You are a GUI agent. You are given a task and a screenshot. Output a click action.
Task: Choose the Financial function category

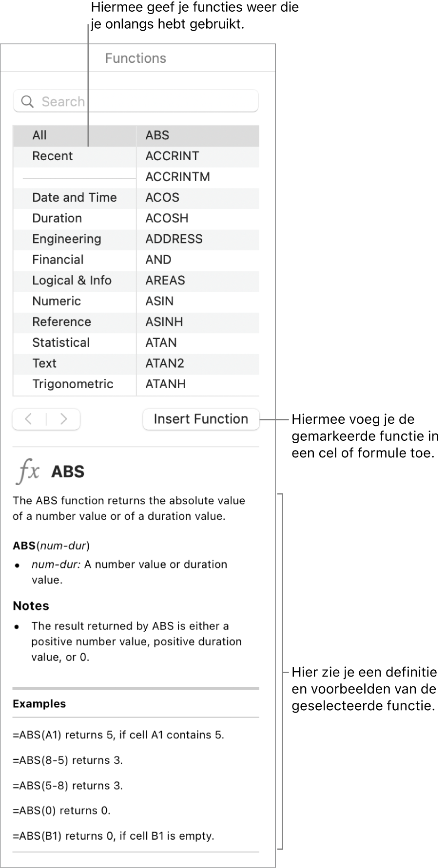pos(58,260)
